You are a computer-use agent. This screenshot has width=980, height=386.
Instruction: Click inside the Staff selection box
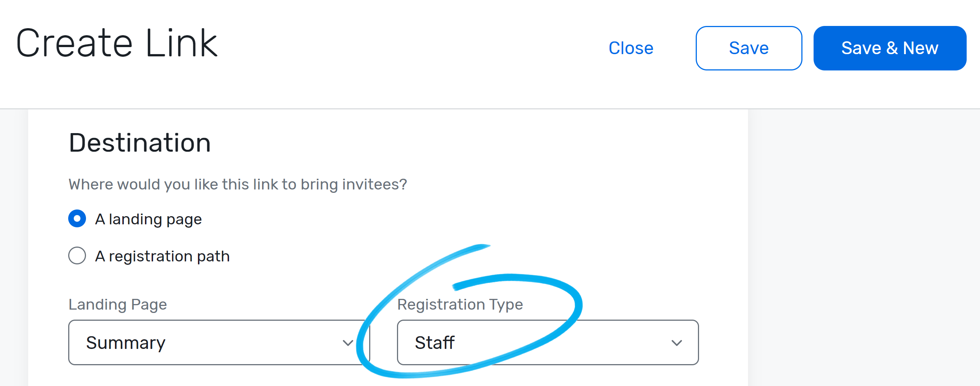(x=494, y=343)
